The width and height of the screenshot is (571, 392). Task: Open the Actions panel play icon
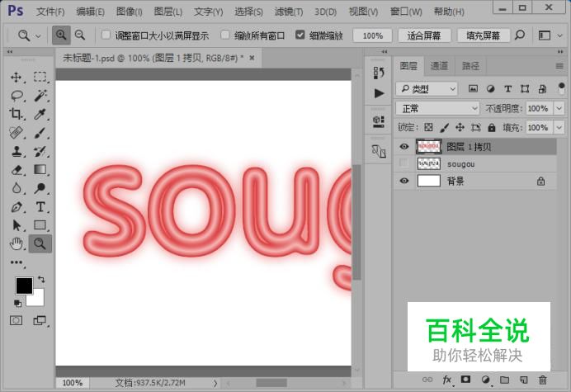click(379, 93)
